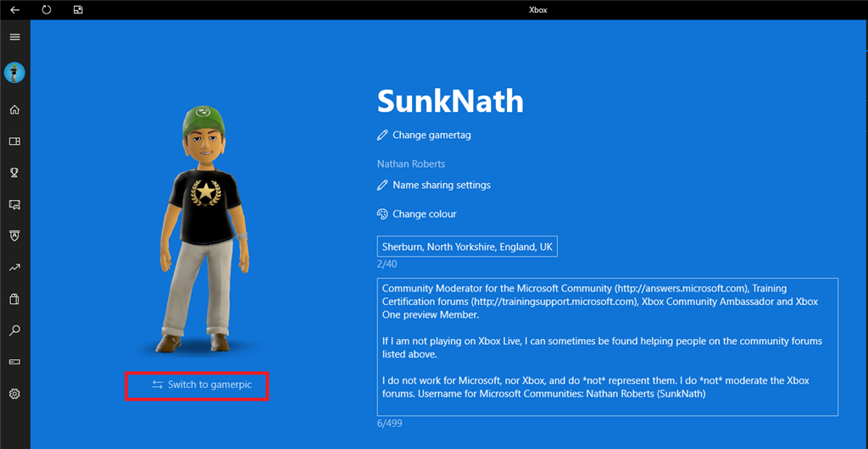Open Clubs shield icon in sidebar
The height and width of the screenshot is (449, 868).
(x=15, y=236)
